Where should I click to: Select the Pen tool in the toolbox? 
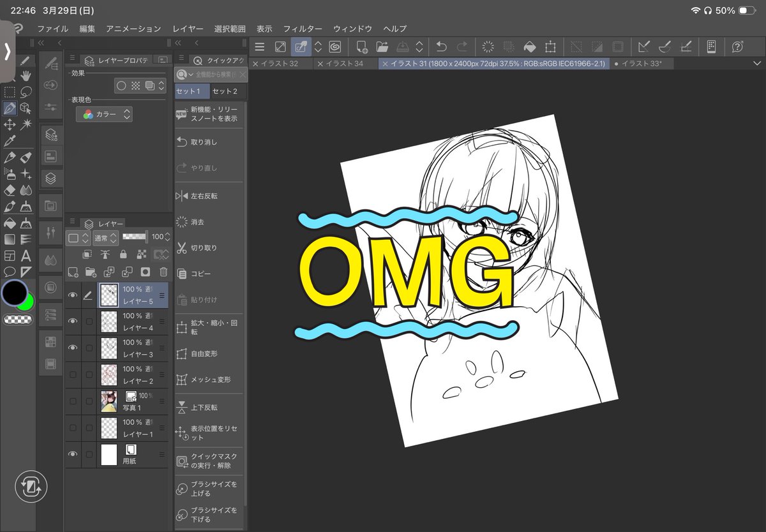coord(10,108)
